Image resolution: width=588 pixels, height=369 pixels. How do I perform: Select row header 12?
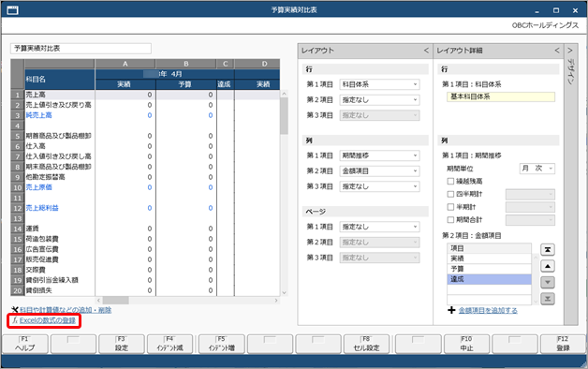[18, 208]
